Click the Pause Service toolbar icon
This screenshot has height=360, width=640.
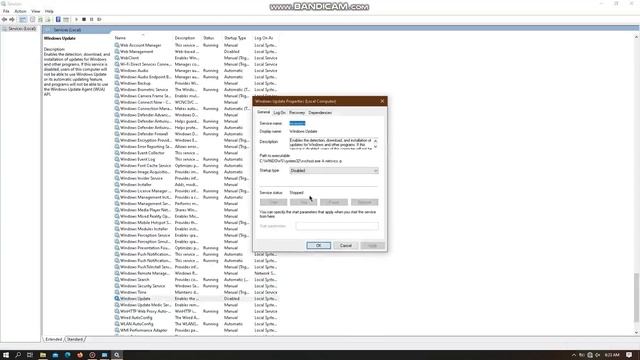tap(91, 20)
